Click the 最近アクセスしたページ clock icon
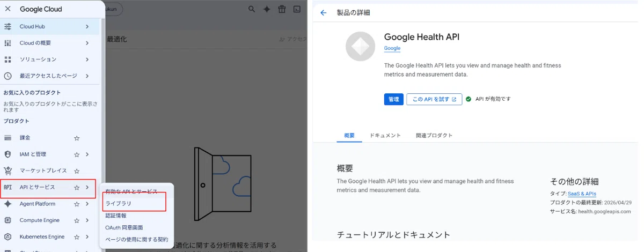Image resolution: width=644 pixels, height=252 pixels. click(8, 76)
